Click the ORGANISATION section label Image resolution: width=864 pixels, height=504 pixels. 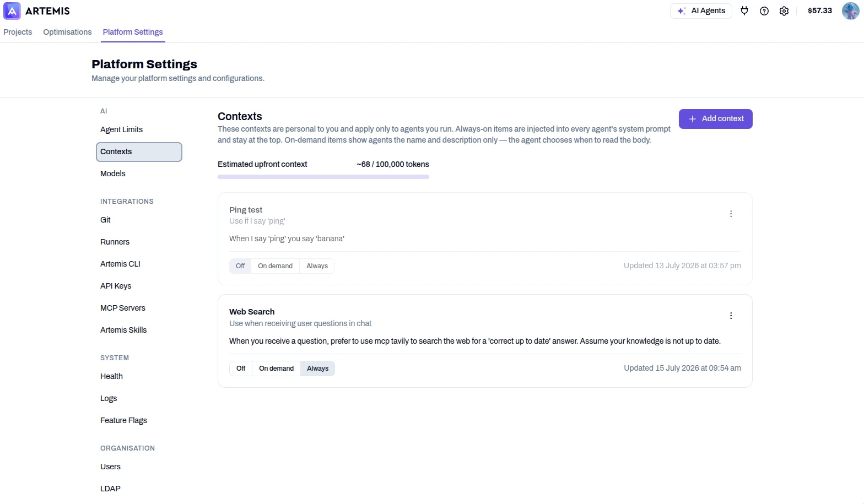(127, 448)
